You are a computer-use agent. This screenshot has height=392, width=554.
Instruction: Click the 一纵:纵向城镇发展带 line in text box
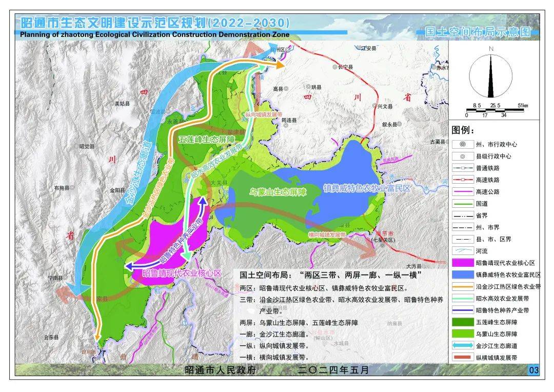point(274,346)
